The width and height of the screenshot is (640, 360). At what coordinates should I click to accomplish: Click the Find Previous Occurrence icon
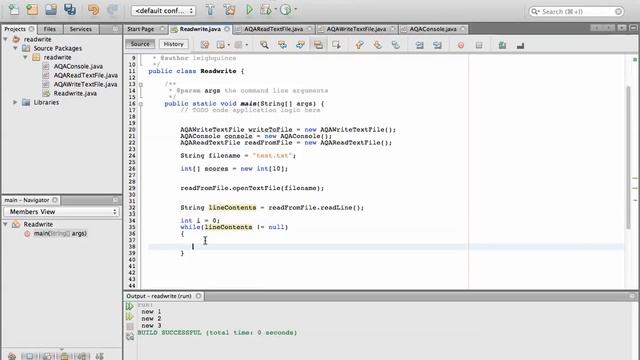tap(282, 45)
